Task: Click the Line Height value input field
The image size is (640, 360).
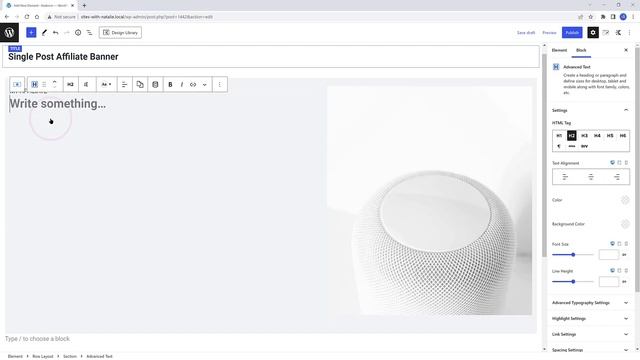Action: point(609,282)
